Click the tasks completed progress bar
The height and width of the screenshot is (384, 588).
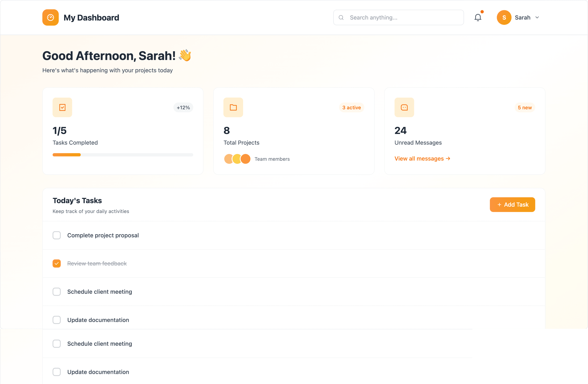point(122,155)
